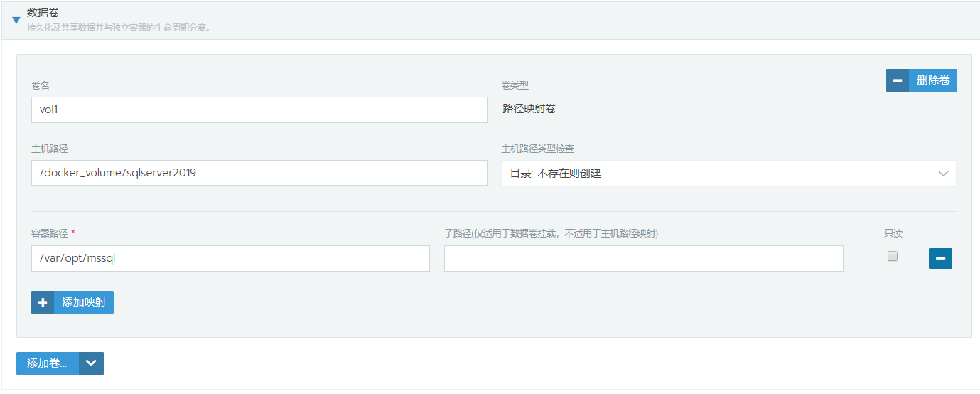Click the empty 子路径 input field
The width and height of the screenshot is (980, 394).
(x=643, y=258)
